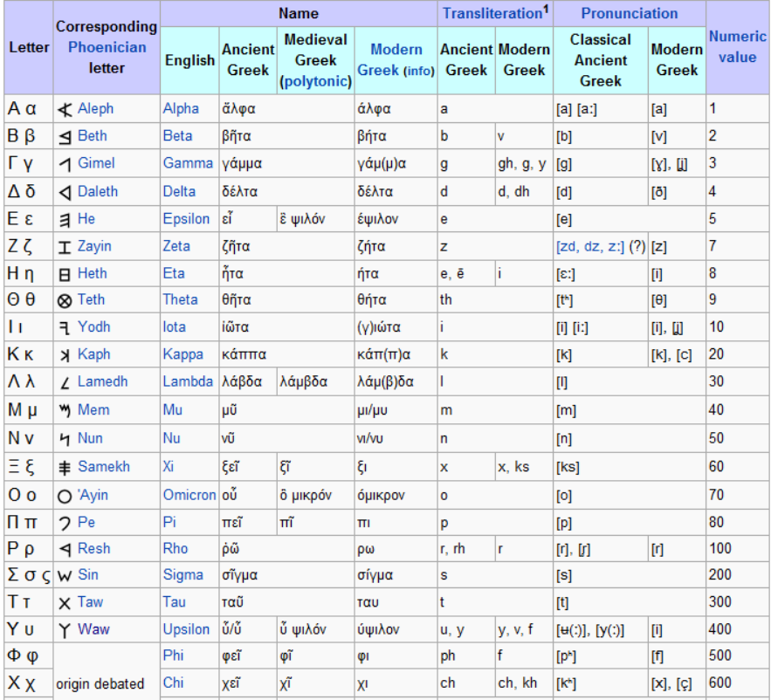
Task: Click the Lamedh Phoenician glyph icon
Action: 65,383
